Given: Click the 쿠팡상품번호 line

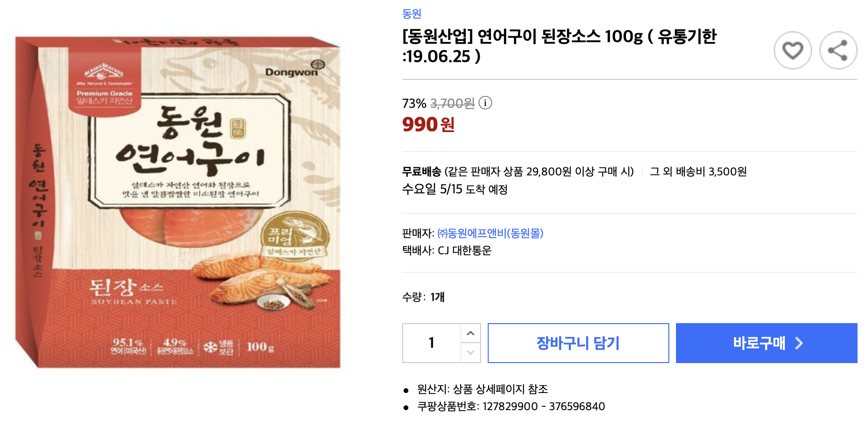Looking at the screenshot, I should click(511, 406).
